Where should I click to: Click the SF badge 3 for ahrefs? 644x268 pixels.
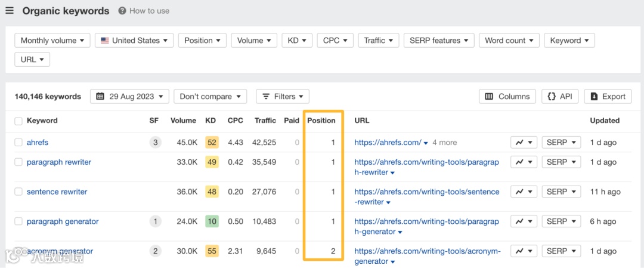pos(155,142)
